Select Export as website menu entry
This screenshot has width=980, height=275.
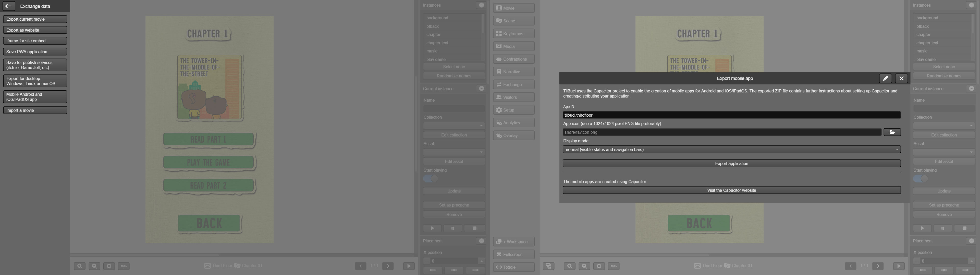(35, 30)
